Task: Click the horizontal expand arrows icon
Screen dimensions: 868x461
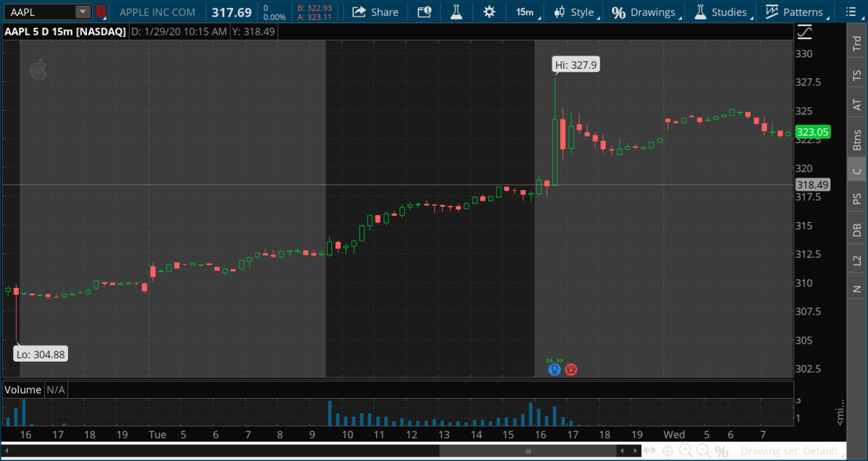Action: pyautogui.click(x=650, y=451)
